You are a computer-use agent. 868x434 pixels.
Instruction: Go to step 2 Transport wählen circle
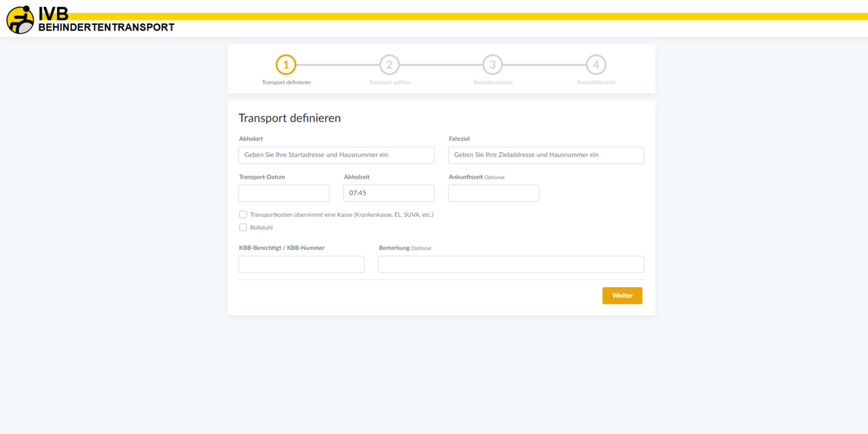click(x=389, y=65)
